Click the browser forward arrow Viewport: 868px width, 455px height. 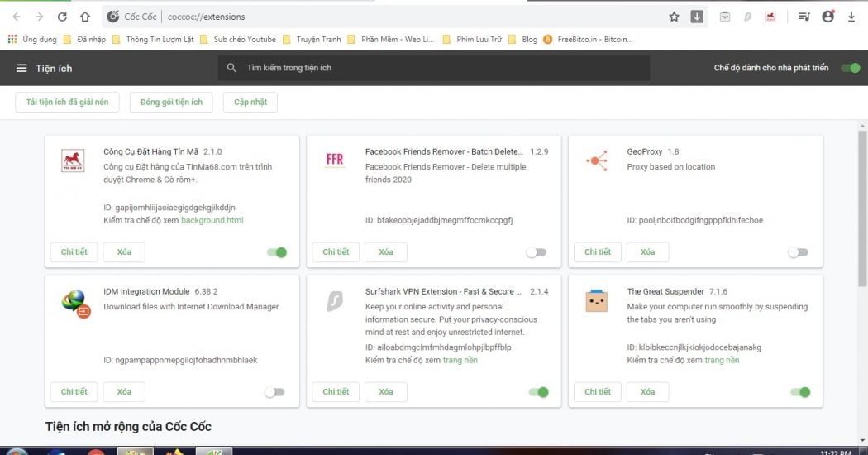tap(40, 17)
